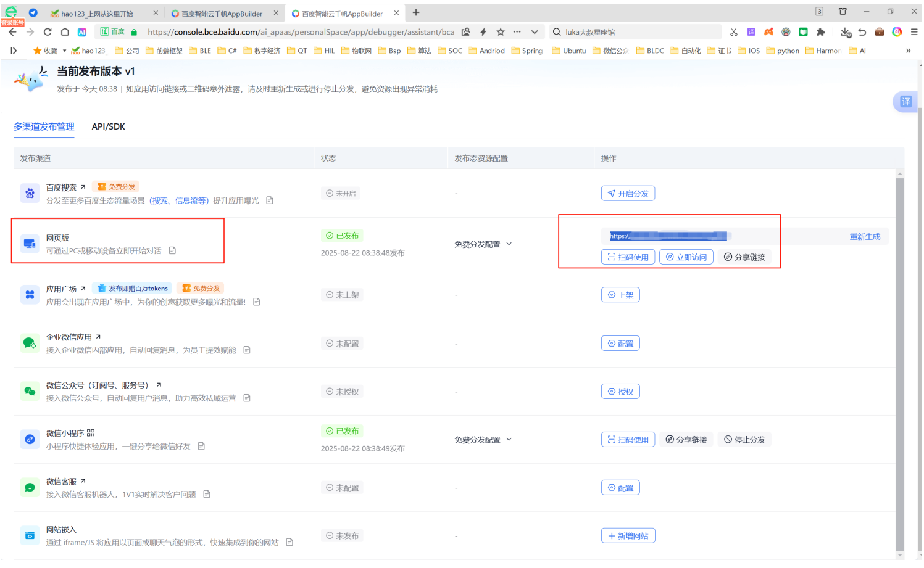Open the address bar more options ellipsis

tap(517, 32)
